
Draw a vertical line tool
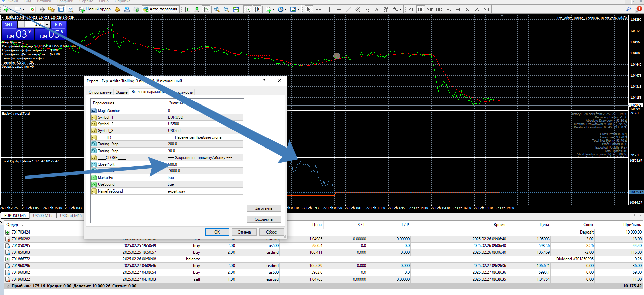pos(329,9)
